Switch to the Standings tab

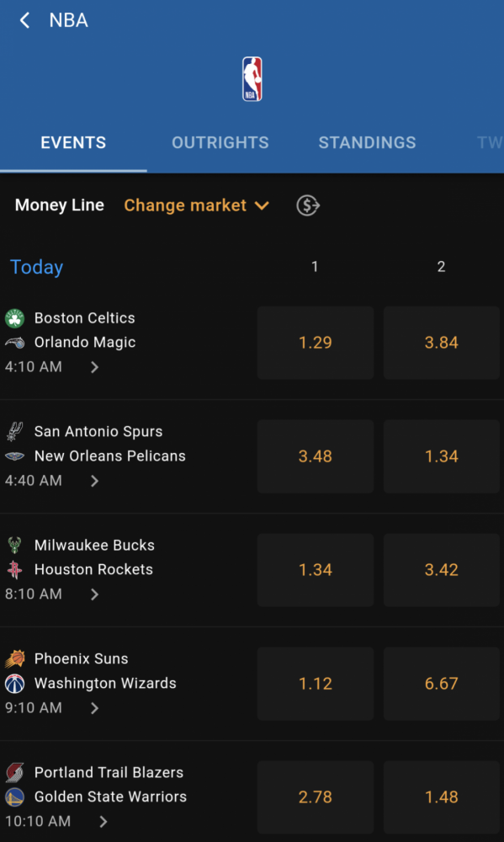point(367,142)
